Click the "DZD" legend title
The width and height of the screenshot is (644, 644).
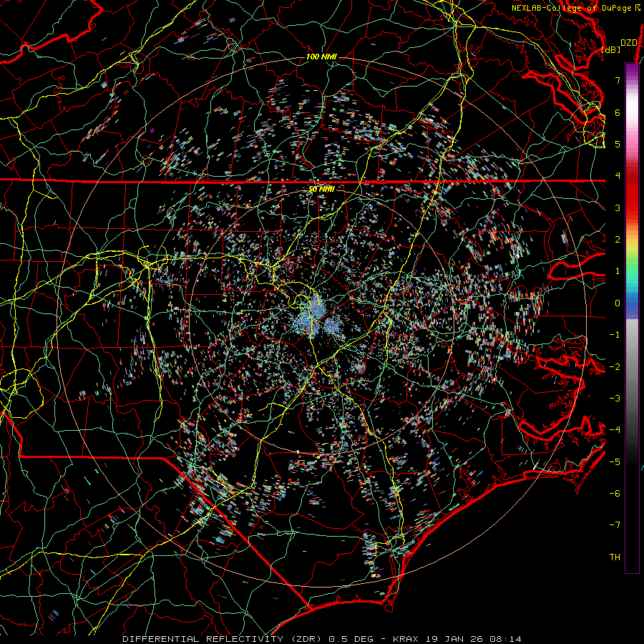pos(628,43)
